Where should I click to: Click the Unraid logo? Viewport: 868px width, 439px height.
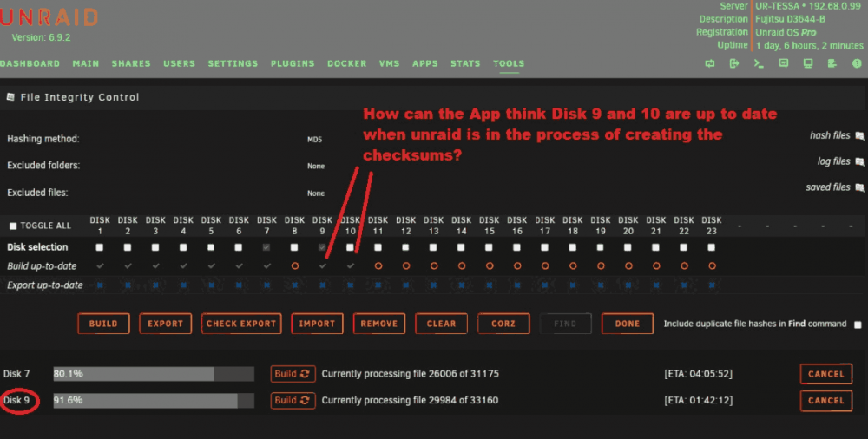coord(49,17)
